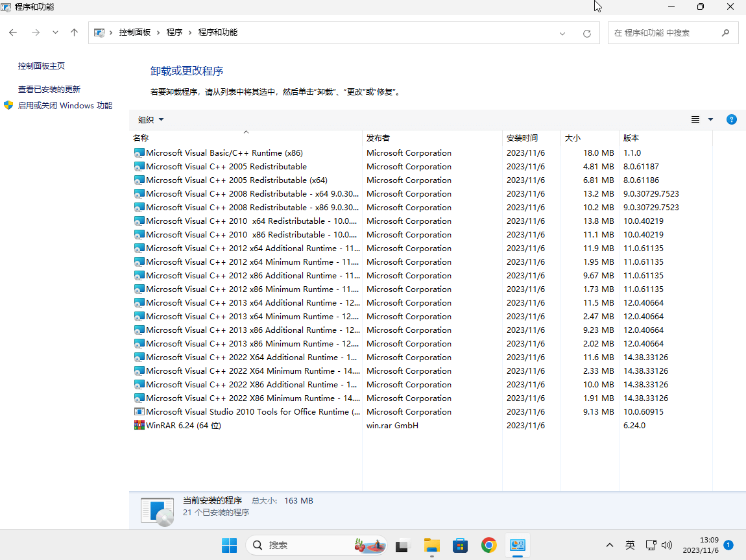Show hidden tray icons chevron
Screen dimensions: 746x560
[x=610, y=545]
